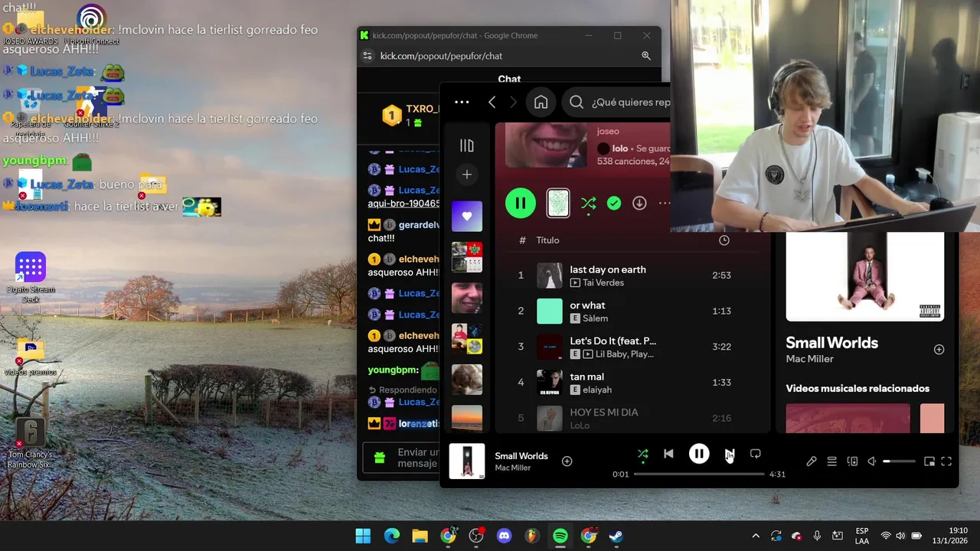Toggle playlist saved green checkmark
Viewport: 980px width, 551px height.
click(x=613, y=203)
